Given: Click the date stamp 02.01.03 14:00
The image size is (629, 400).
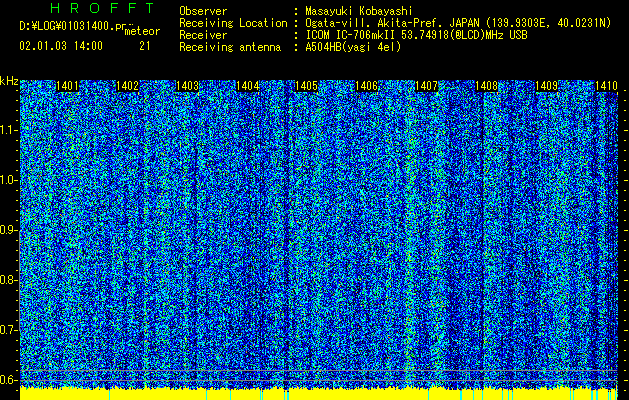Looking at the screenshot, I should coord(61,46).
